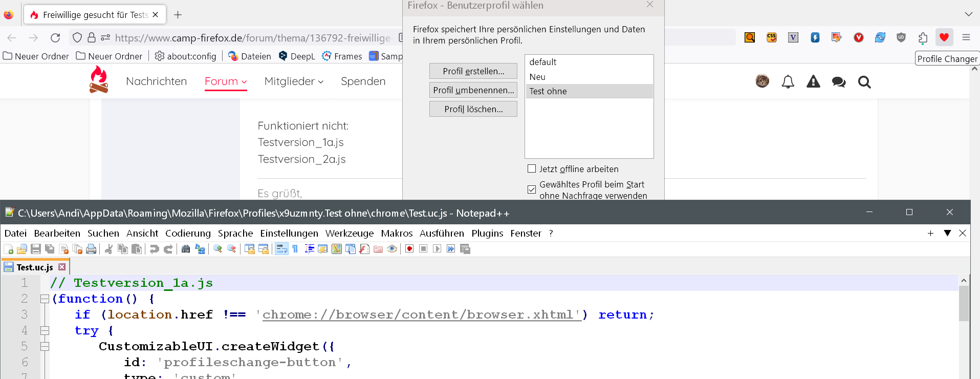Screen dimensions: 980x379
Task: Click the eye Monitoring icon in Notepad++
Action: (x=392, y=249)
